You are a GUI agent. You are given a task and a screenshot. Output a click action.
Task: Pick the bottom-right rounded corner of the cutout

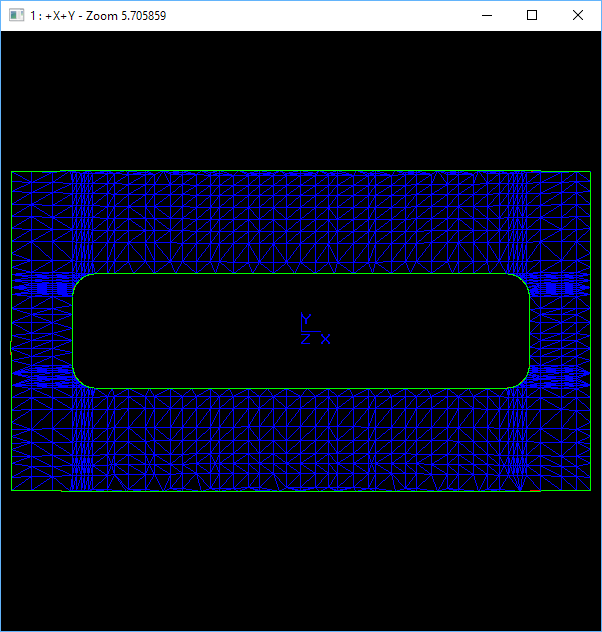(522, 380)
